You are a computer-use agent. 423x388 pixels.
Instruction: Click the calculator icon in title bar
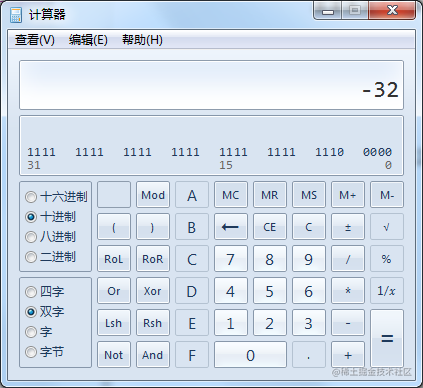tap(15, 15)
